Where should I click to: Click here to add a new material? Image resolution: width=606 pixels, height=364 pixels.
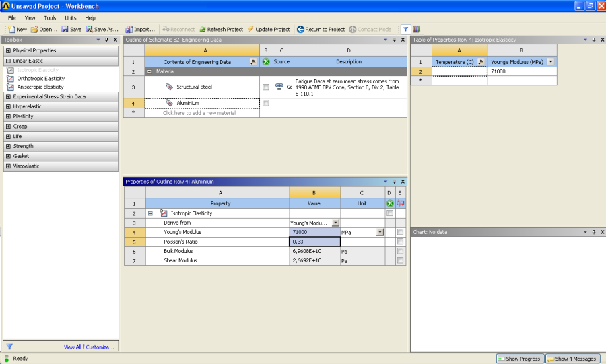coord(199,113)
